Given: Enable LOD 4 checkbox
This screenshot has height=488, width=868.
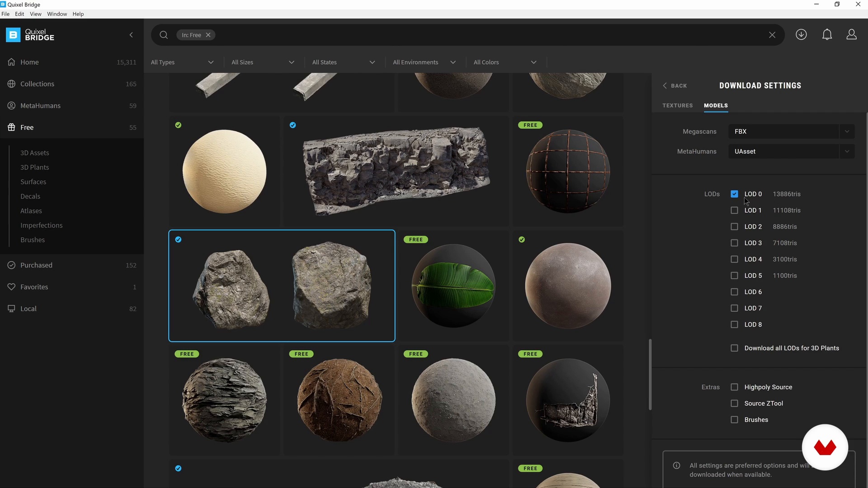Looking at the screenshot, I should (x=734, y=259).
